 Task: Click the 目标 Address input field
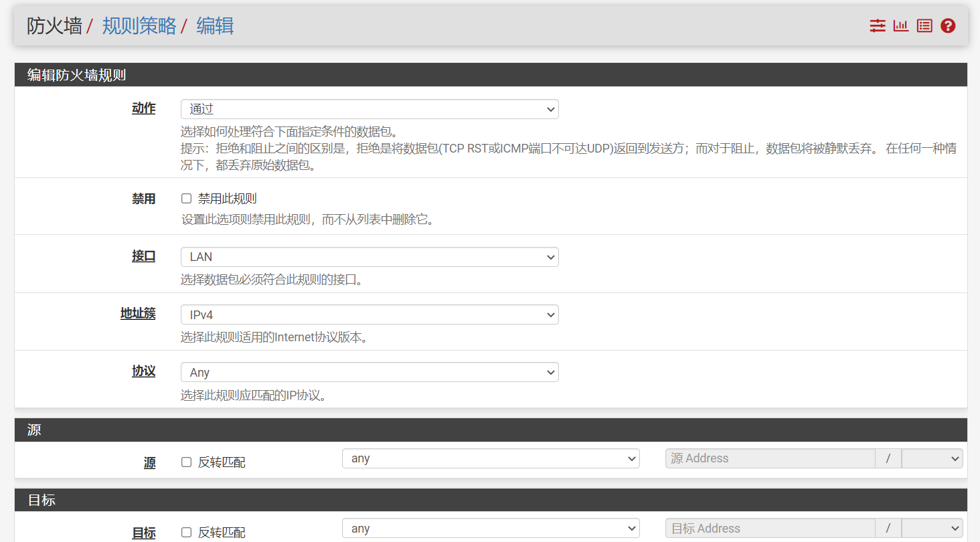point(770,529)
